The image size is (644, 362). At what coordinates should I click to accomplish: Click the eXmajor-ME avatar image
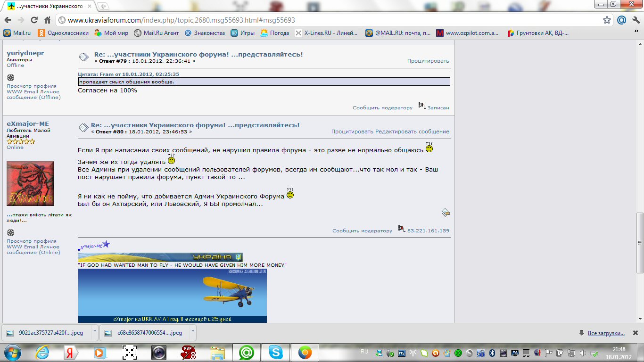(x=30, y=183)
